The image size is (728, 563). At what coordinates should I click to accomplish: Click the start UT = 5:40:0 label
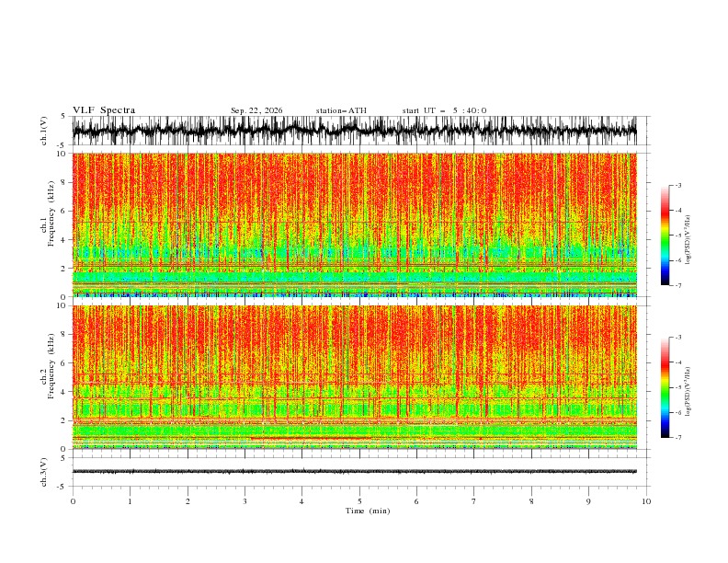(444, 110)
